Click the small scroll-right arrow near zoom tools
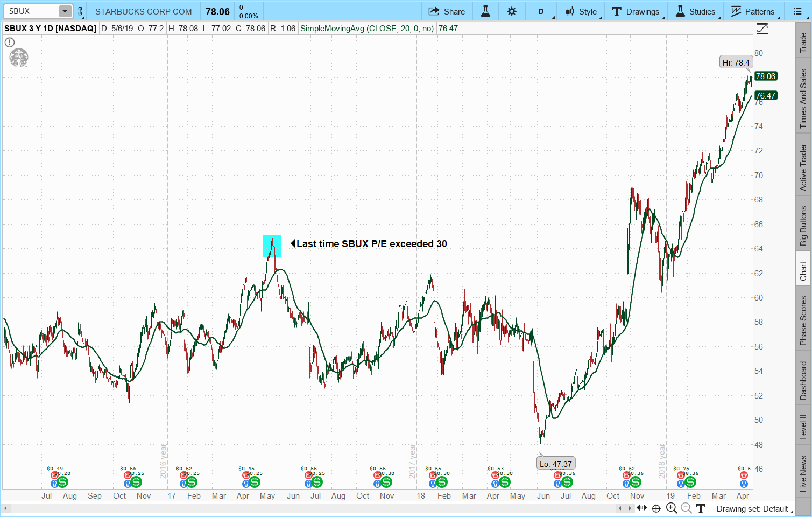The width and height of the screenshot is (812, 517). pos(630,508)
